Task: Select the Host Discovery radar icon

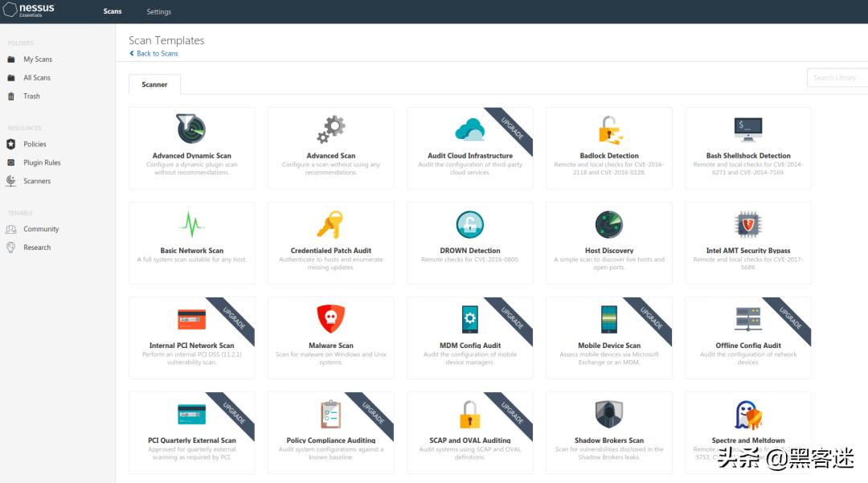Action: tap(609, 224)
